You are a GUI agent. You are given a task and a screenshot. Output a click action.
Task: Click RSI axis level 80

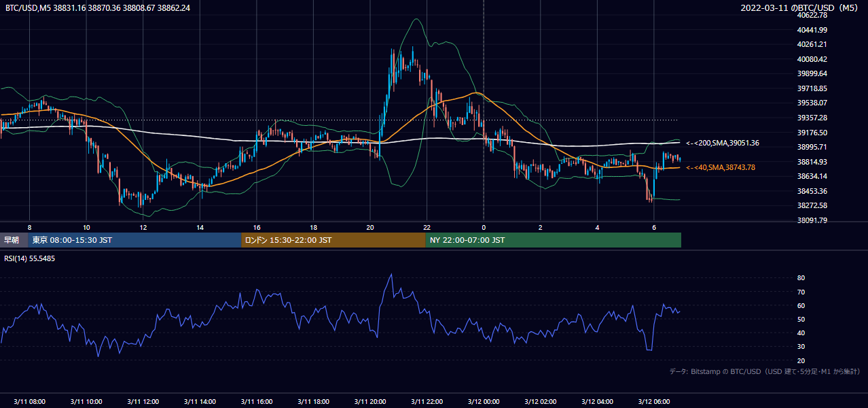801,278
